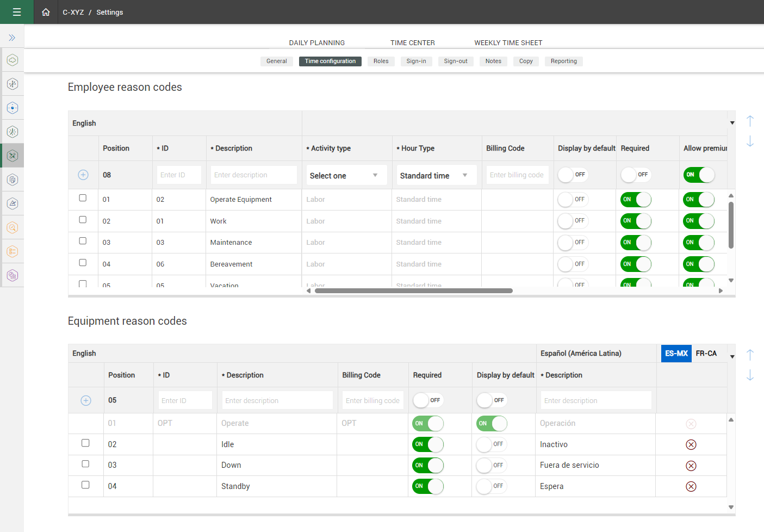Expand the sidebar with double chevron icon
This screenshot has height=532, width=764.
click(12, 38)
